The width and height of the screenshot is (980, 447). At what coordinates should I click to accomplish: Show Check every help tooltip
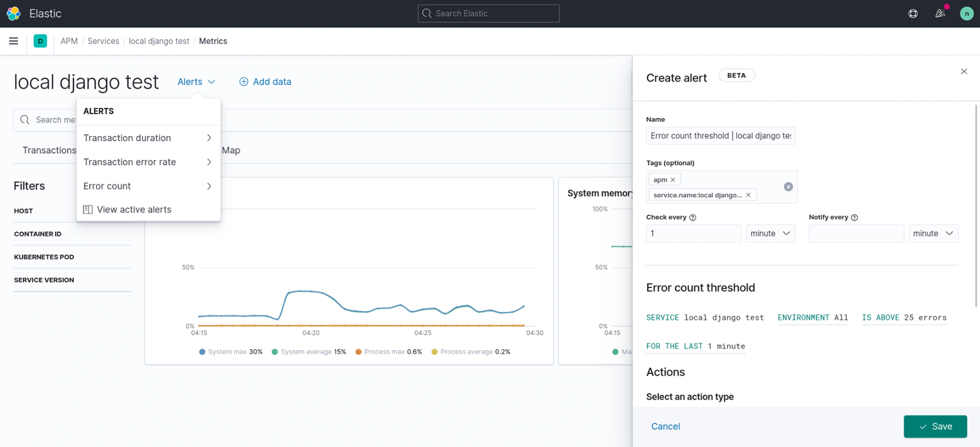pyautogui.click(x=693, y=217)
